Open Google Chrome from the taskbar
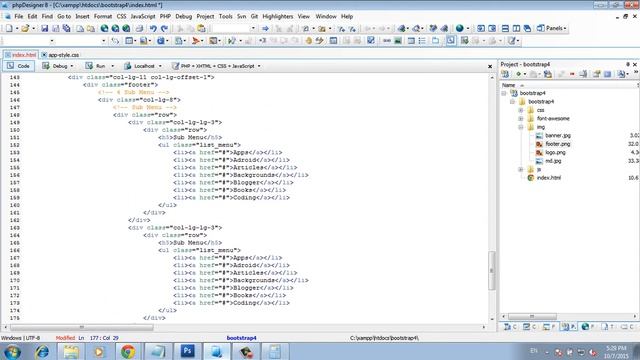This screenshot has width=640, height=360. pyautogui.click(x=128, y=351)
